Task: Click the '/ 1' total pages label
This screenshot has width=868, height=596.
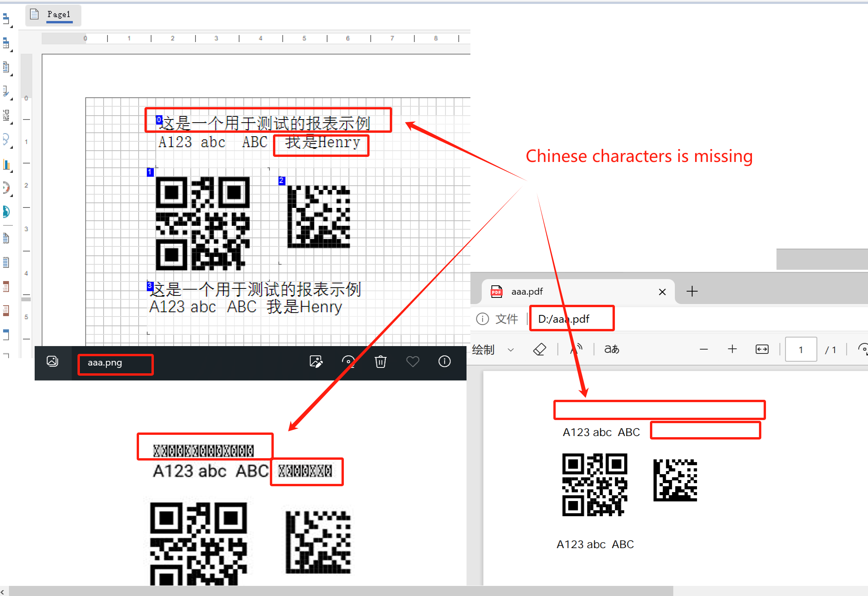Action: point(831,350)
